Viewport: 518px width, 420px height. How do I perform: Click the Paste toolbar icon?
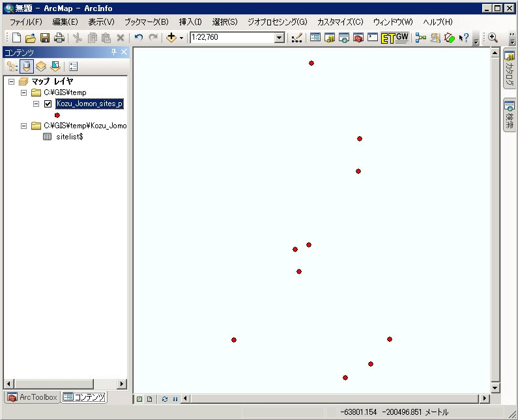pos(106,38)
